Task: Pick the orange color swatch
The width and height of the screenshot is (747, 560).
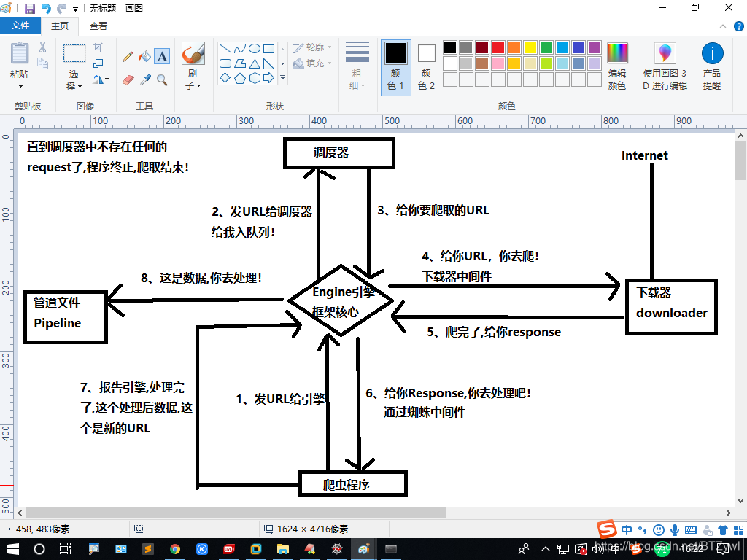Action: (x=514, y=47)
